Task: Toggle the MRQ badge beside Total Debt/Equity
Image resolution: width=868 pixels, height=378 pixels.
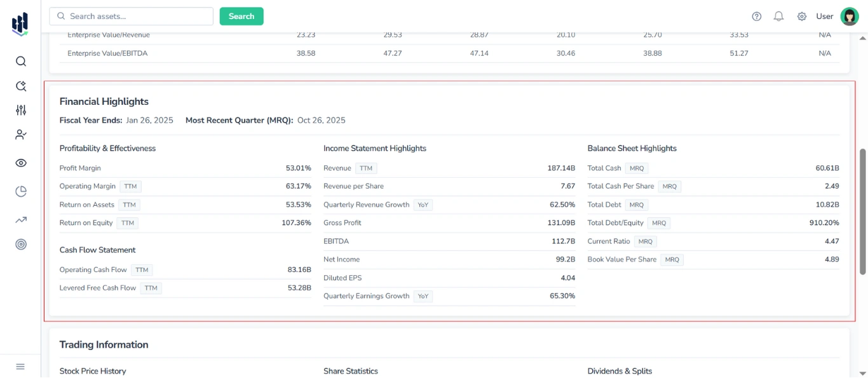Action: pyautogui.click(x=659, y=222)
